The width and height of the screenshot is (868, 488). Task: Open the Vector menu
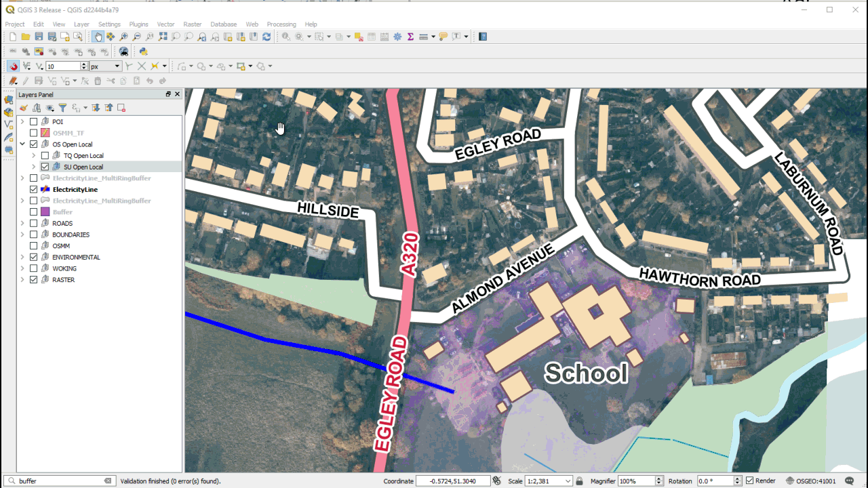pyautogui.click(x=166, y=24)
